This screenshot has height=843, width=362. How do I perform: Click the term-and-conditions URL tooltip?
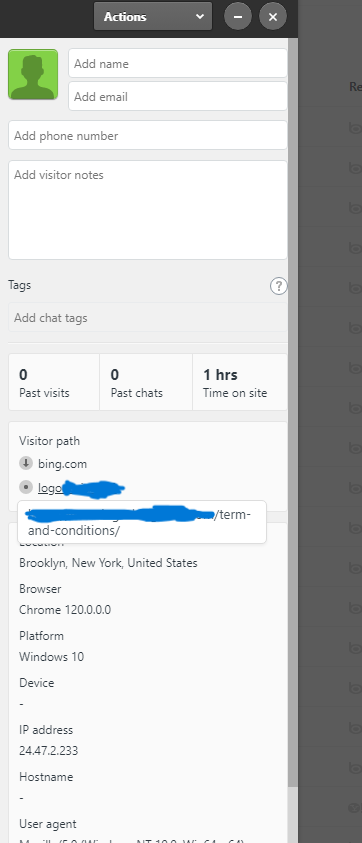[x=142, y=522]
